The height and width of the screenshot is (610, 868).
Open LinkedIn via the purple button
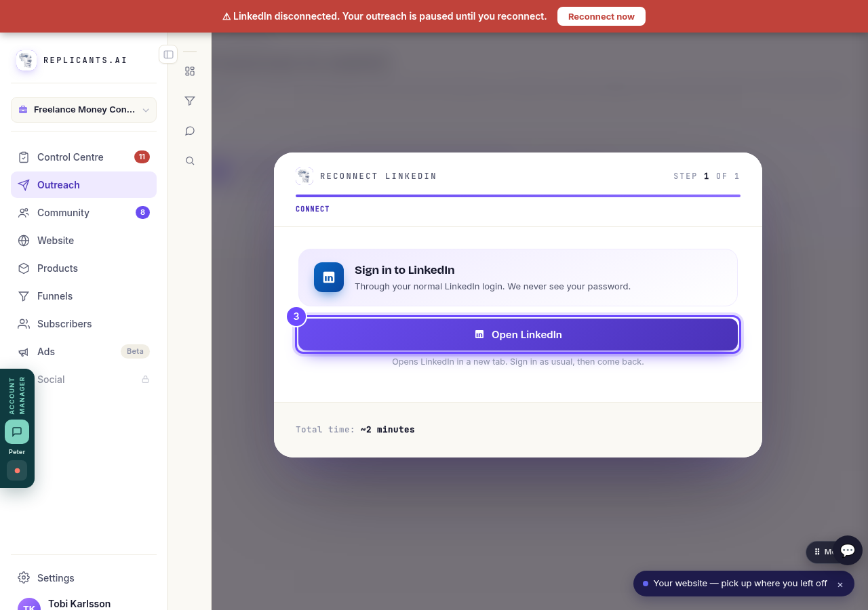point(518,335)
